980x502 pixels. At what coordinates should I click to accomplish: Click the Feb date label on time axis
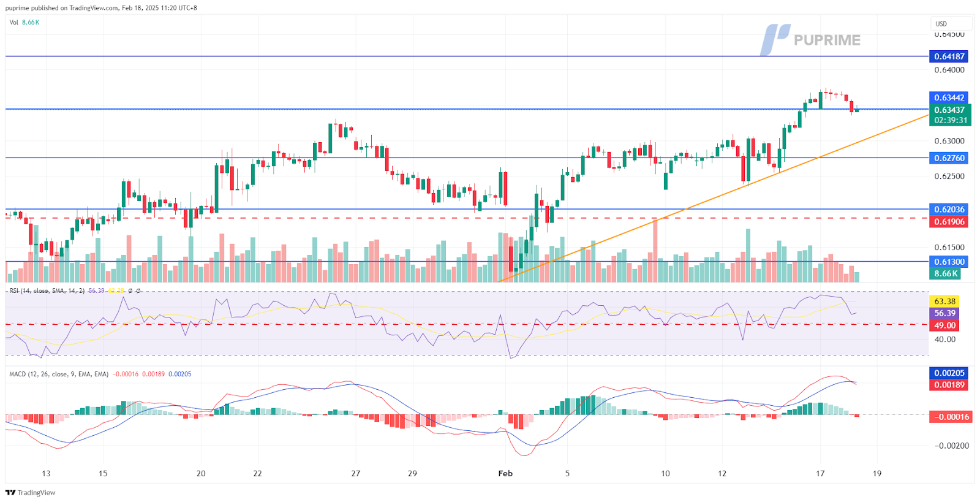tap(505, 473)
